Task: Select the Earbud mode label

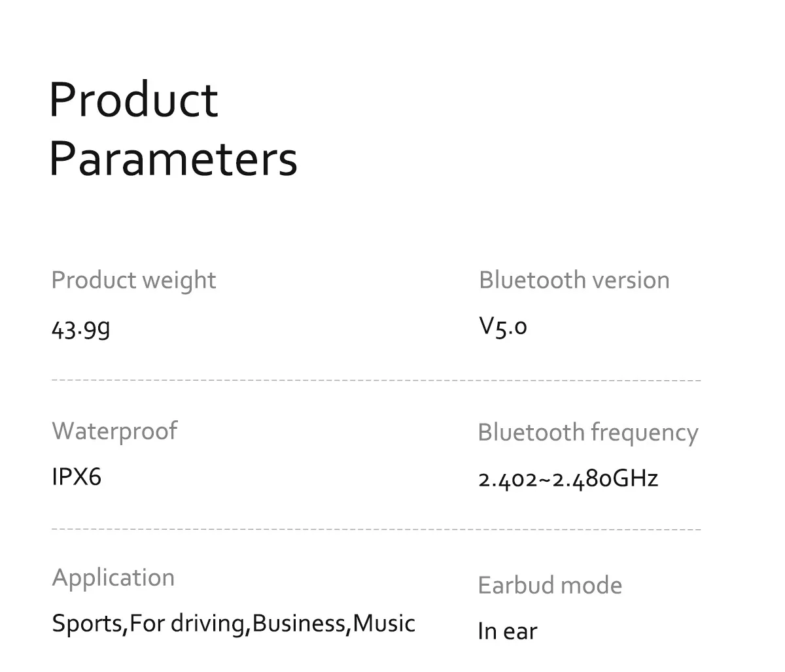Action: (x=550, y=585)
